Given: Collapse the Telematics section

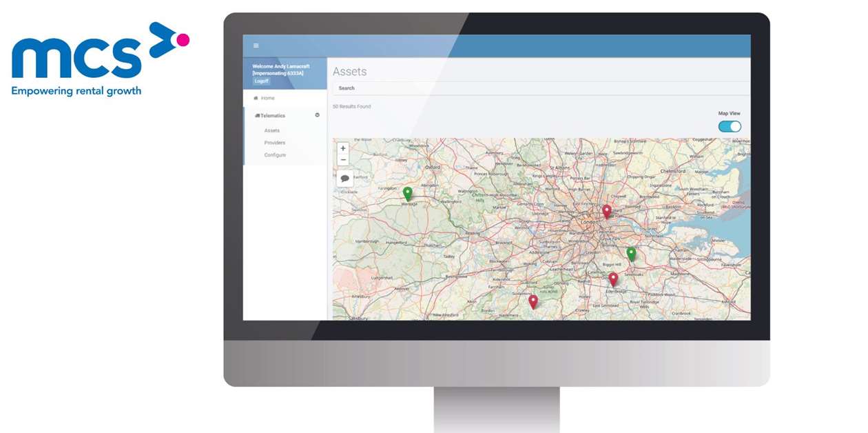Looking at the screenshot, I should point(272,115).
